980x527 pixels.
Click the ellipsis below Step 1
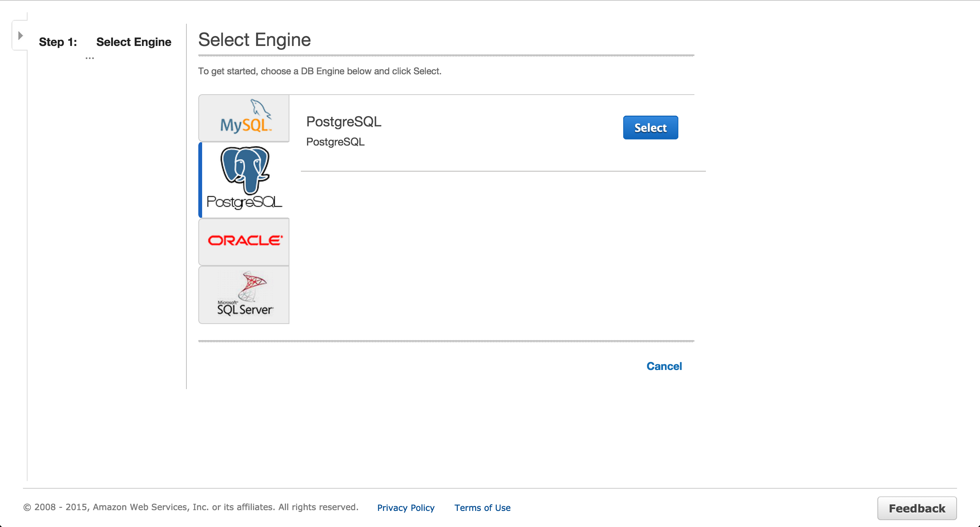[x=90, y=58]
